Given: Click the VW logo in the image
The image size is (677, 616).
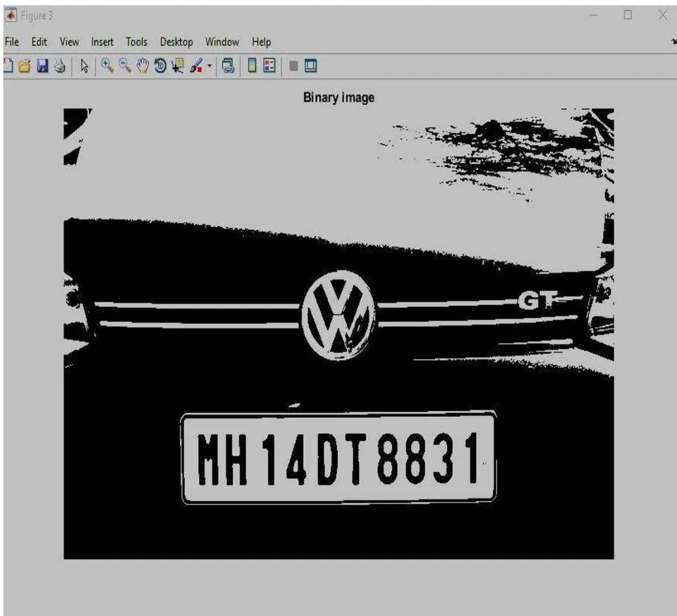Looking at the screenshot, I should coord(338,315).
